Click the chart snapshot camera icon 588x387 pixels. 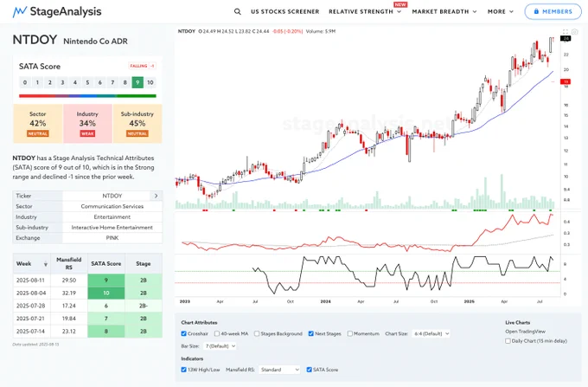(x=575, y=31)
